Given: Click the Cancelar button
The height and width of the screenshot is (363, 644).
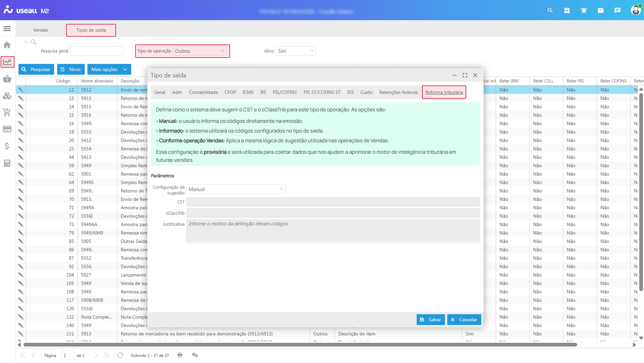Looking at the screenshot, I should 464,320.
